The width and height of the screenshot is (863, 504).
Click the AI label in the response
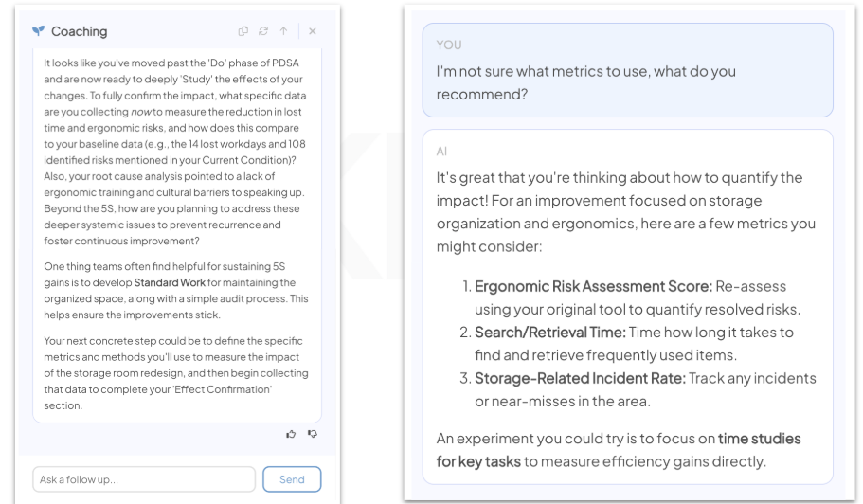click(441, 152)
